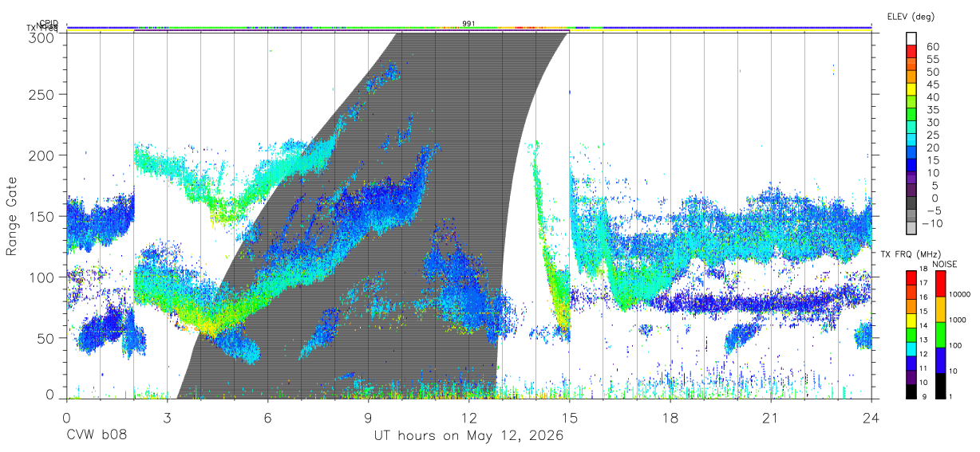Pick the green ELEV swatch between 30 and 35
980x452 pixels.
pyautogui.click(x=912, y=115)
